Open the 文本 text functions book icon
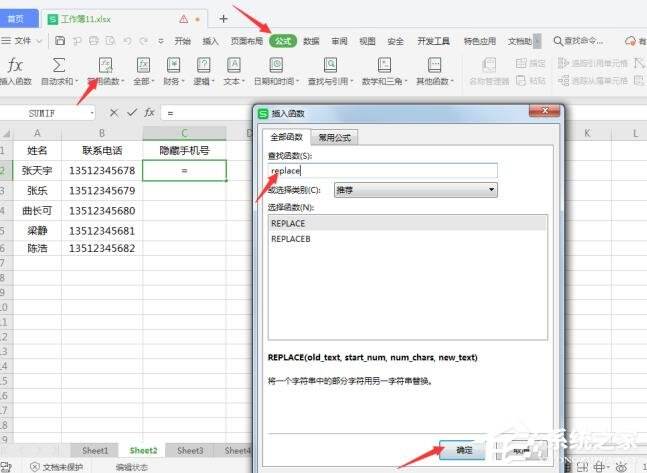Screen dimensions: 647x473 [234, 65]
